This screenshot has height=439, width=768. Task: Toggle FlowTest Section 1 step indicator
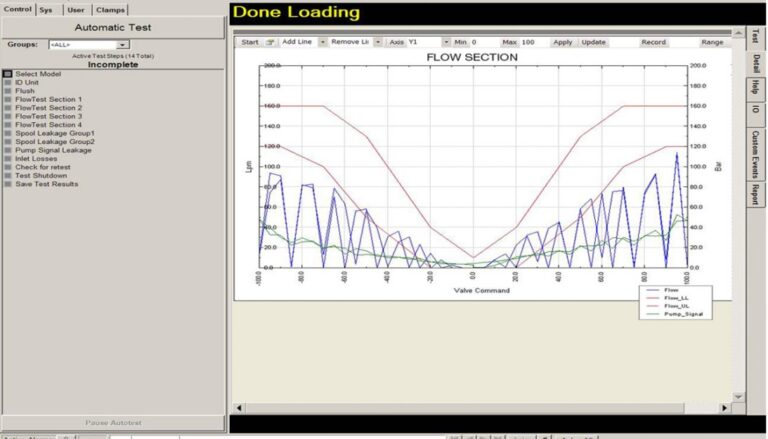[7, 99]
